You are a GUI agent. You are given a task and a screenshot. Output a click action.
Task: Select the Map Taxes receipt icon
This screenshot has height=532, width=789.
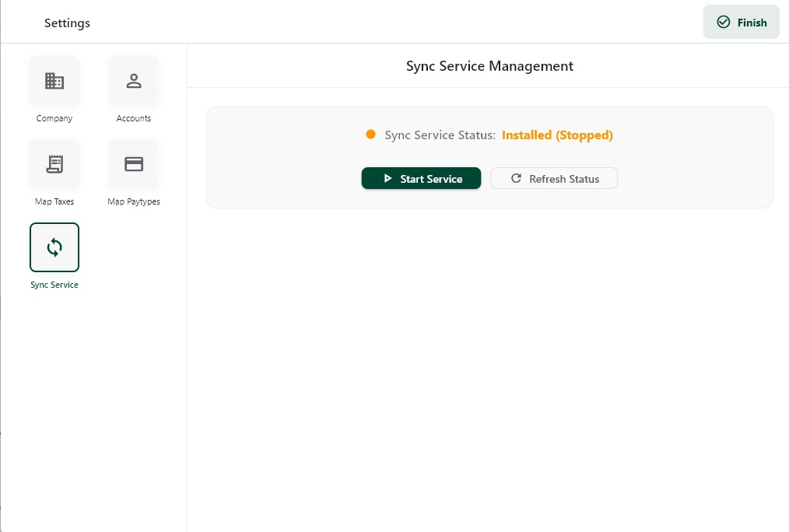click(x=54, y=164)
